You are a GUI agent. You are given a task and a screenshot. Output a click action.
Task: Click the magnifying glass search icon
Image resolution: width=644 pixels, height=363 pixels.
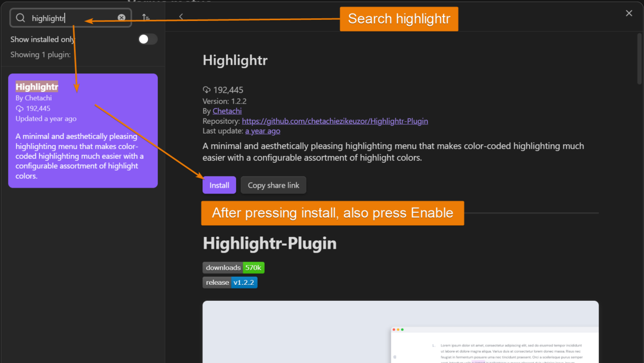(x=20, y=17)
